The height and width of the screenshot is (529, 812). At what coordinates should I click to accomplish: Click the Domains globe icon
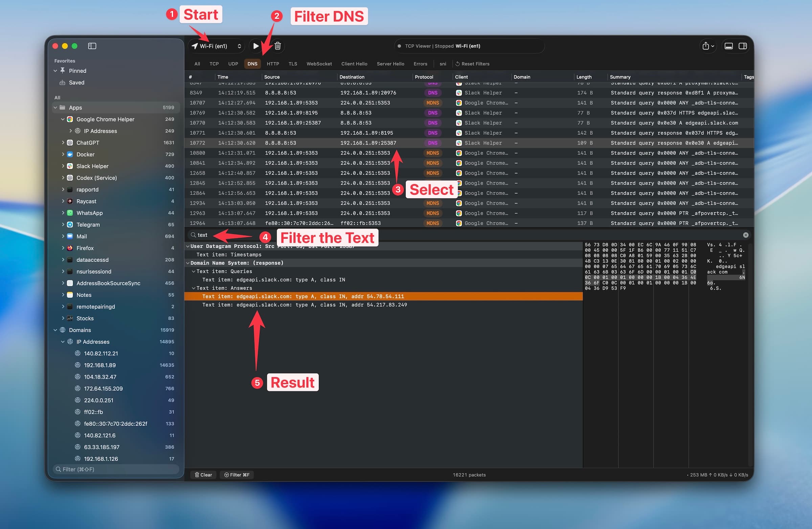63,330
